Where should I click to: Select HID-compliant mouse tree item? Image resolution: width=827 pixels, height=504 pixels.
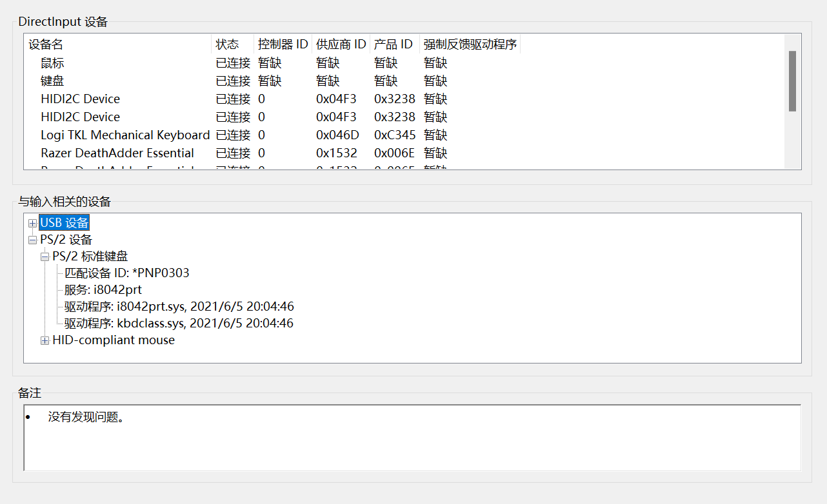pyautogui.click(x=114, y=340)
